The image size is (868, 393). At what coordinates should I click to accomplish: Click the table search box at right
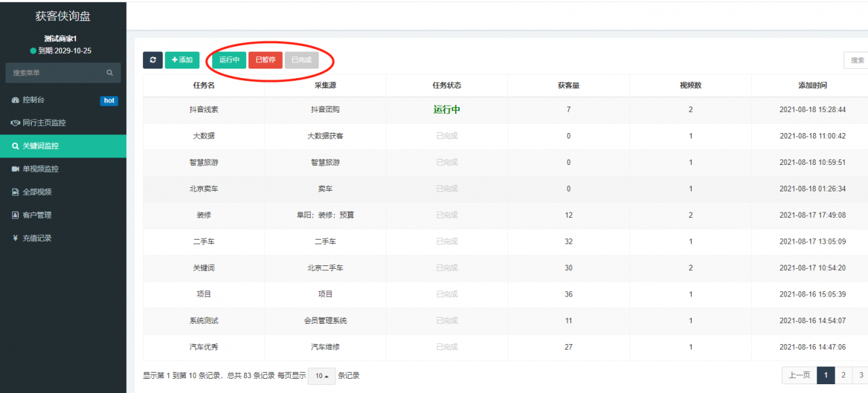[x=856, y=60]
